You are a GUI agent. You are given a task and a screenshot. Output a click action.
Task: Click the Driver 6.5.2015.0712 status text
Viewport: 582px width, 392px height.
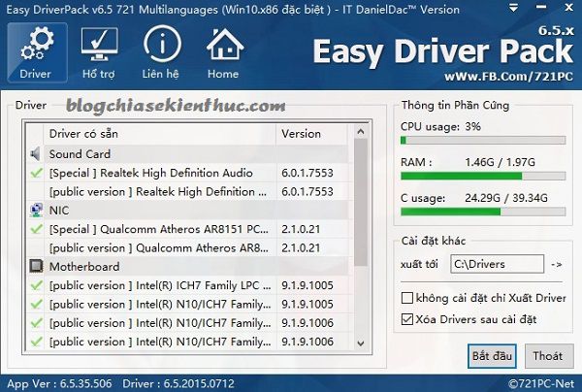[178, 383]
